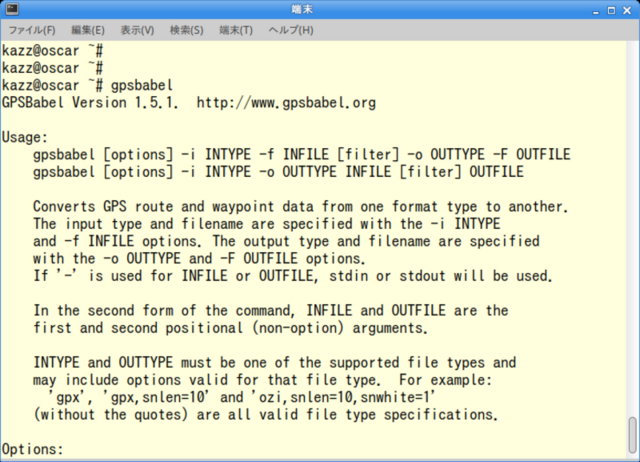The width and height of the screenshot is (640, 462).
Task: Open the 検索(S) menu
Action: point(187,30)
